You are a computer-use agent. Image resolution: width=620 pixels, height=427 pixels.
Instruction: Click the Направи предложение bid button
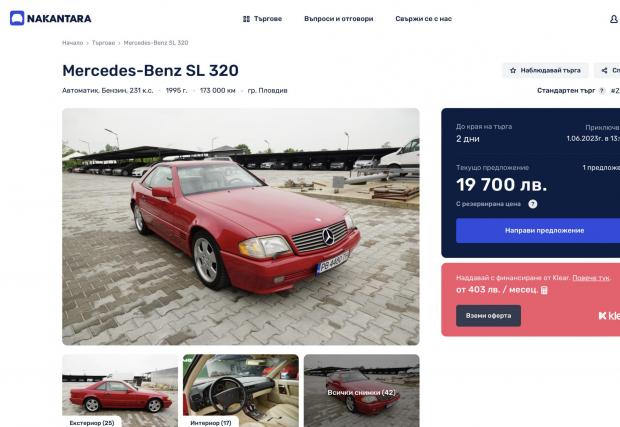[538, 231]
